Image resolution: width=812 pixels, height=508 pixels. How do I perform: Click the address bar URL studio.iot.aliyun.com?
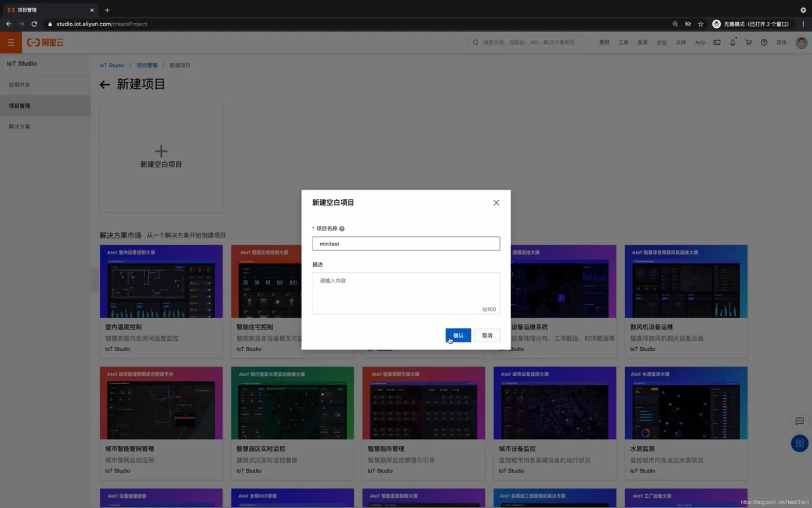pos(101,24)
